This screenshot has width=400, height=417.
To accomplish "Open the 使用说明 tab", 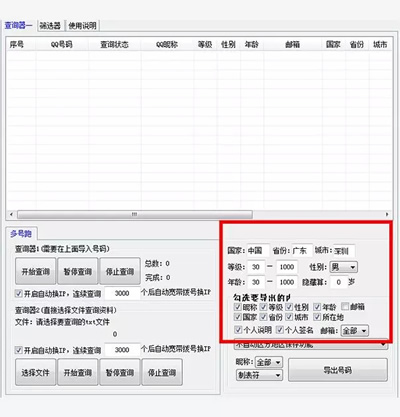I will point(82,26).
